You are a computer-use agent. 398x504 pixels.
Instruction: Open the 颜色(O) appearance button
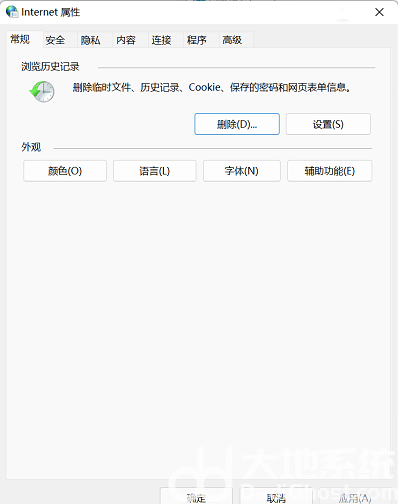[65, 171]
